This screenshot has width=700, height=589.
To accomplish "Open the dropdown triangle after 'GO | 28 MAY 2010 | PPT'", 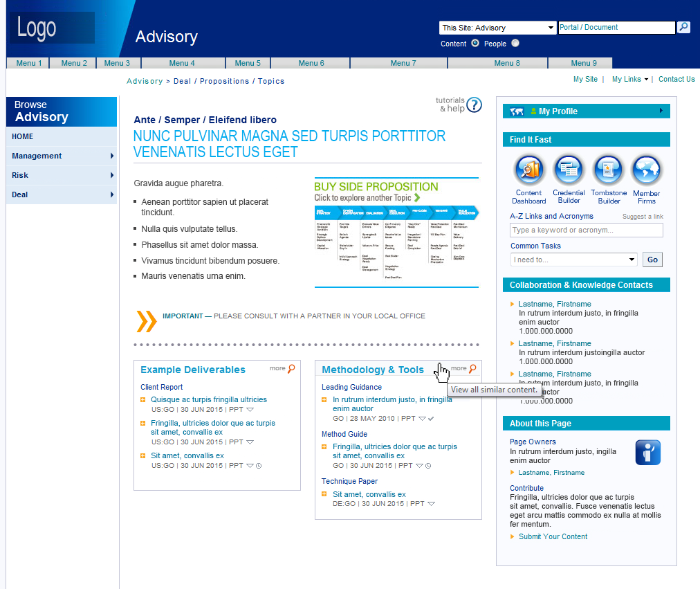I will (423, 419).
